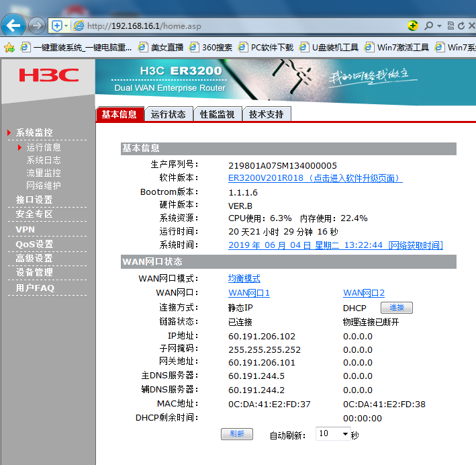
Task: Select 运行信息 in the sidebar
Action: 44,147
